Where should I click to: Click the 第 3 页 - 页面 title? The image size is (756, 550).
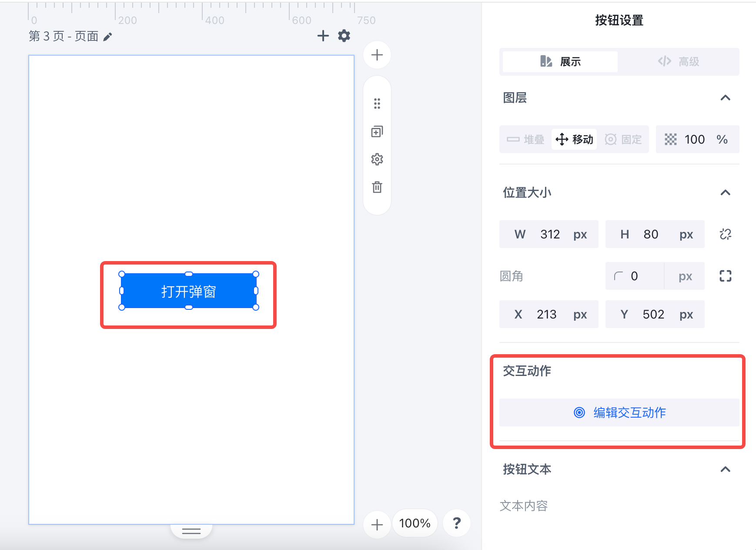point(64,36)
